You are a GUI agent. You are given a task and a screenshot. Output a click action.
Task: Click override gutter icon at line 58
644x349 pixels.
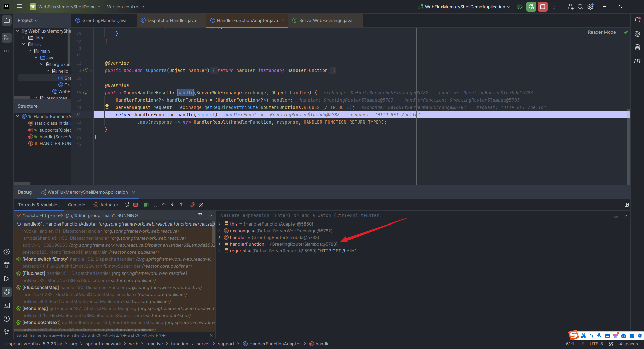point(86,93)
